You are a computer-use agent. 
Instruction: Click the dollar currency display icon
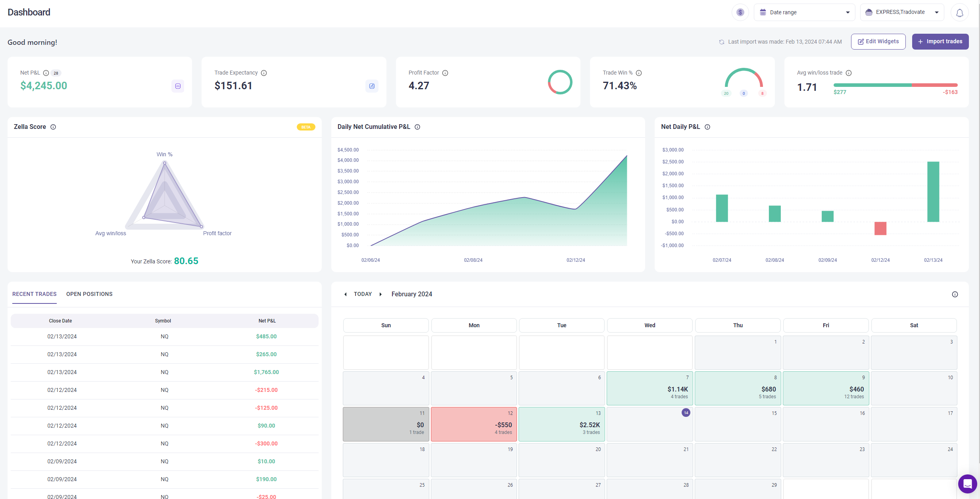[x=740, y=12]
